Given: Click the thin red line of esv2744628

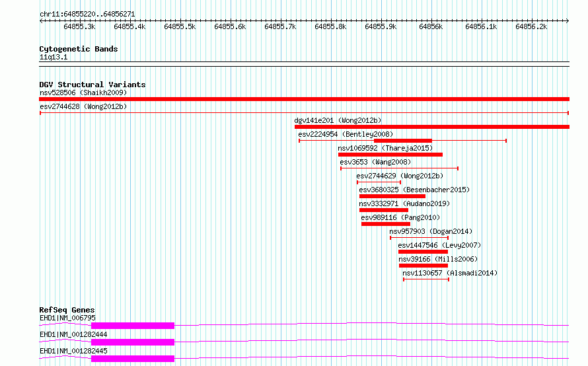Looking at the screenshot, I should [304, 113].
